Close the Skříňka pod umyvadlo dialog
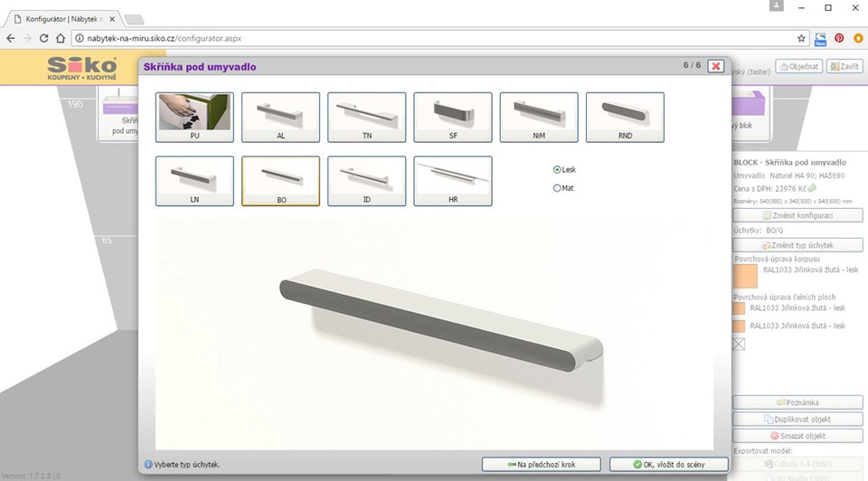Image resolution: width=868 pixels, height=481 pixels. (x=715, y=66)
